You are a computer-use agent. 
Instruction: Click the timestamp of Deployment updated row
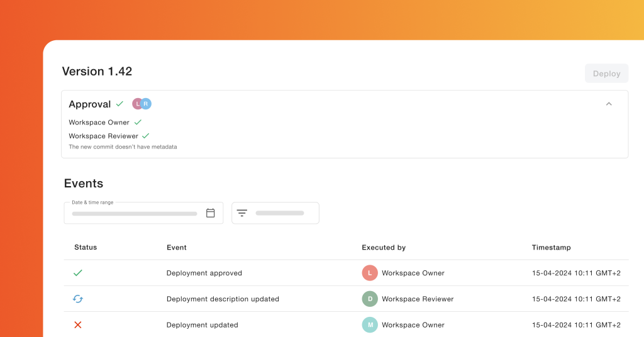[x=576, y=324]
